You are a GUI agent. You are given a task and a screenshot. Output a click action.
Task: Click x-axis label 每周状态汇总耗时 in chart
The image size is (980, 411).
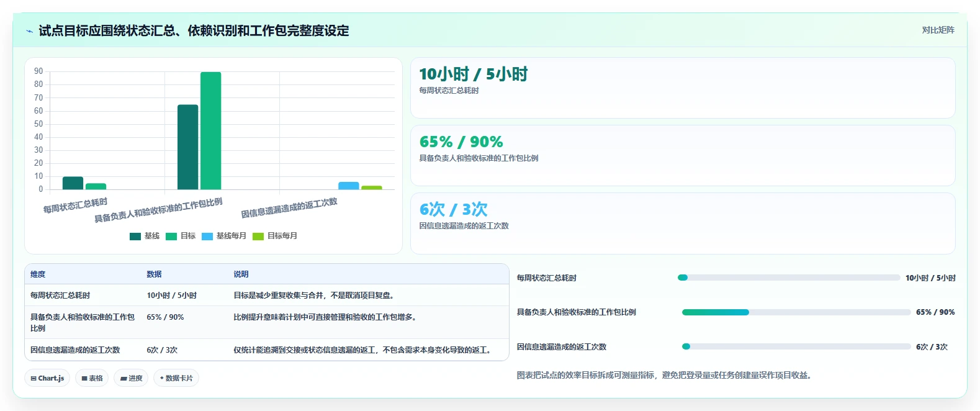click(x=75, y=205)
